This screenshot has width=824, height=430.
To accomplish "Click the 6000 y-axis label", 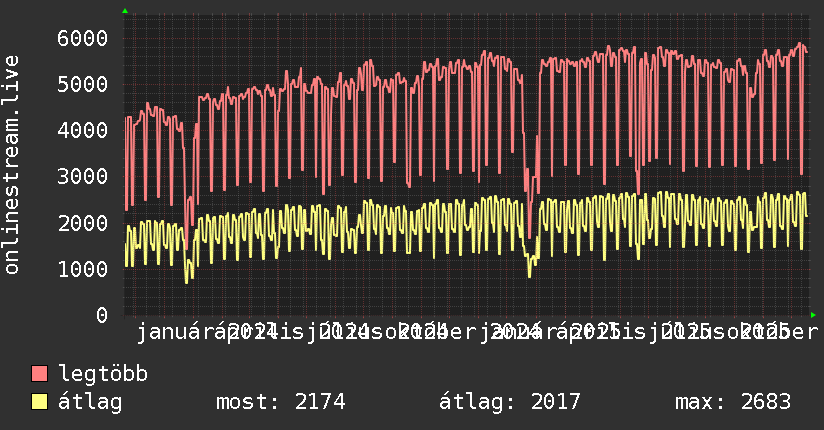I will click(83, 38).
